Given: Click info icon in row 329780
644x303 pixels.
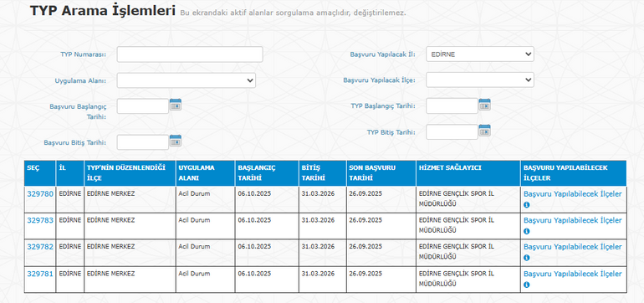Looking at the screenshot, I should tap(527, 205).
